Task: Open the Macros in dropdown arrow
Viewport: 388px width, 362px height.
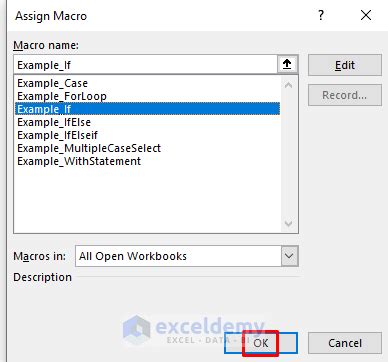Action: [289, 256]
